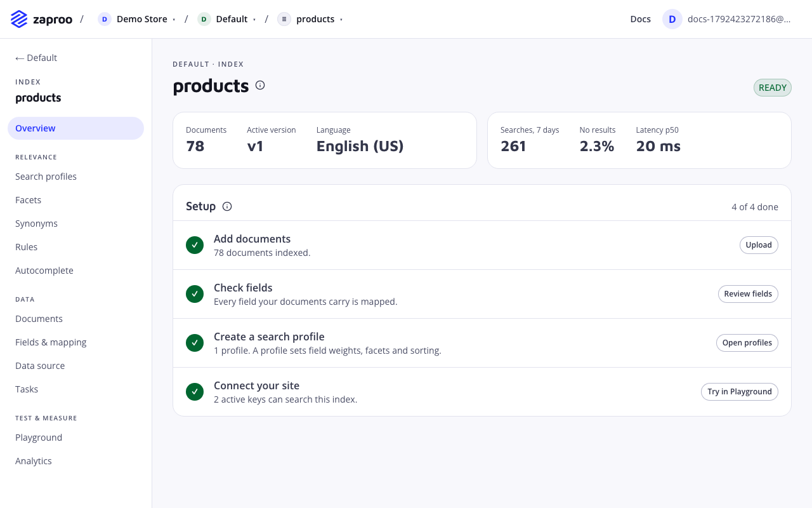Screen dimensions: 812x508
Task: Go back to Default via arrow link
Action: pyautogui.click(x=36, y=58)
